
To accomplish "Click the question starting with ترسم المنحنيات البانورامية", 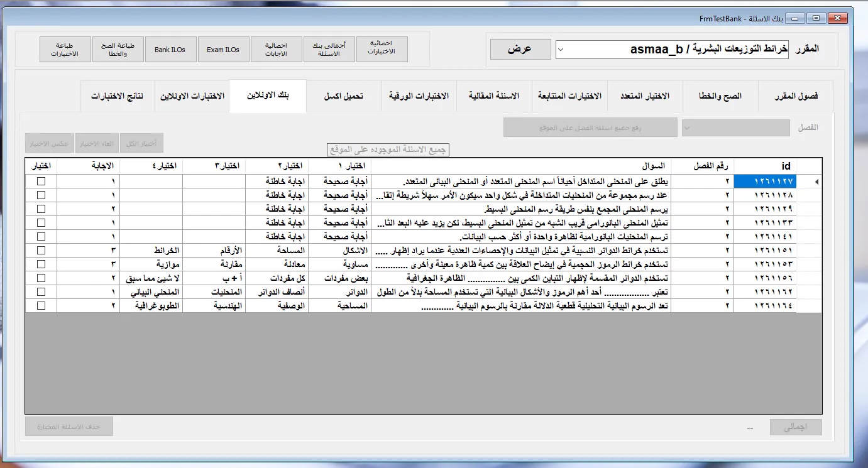I will tap(522, 237).
